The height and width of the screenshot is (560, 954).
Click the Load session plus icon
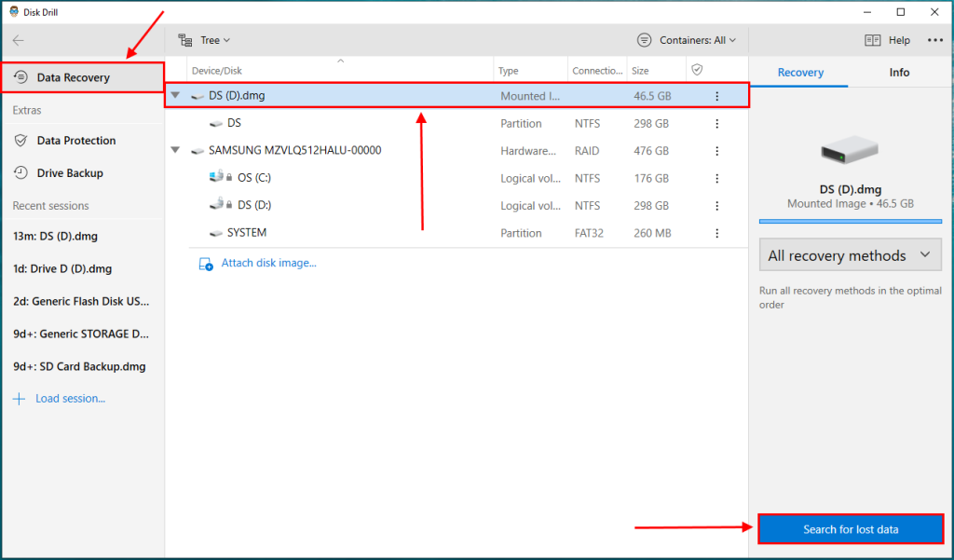[19, 398]
